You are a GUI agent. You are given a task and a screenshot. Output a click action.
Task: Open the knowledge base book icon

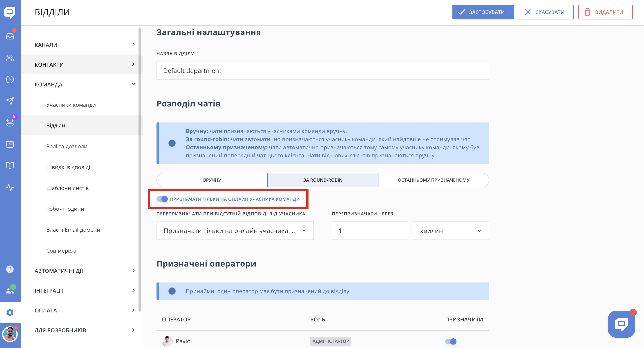10,166
